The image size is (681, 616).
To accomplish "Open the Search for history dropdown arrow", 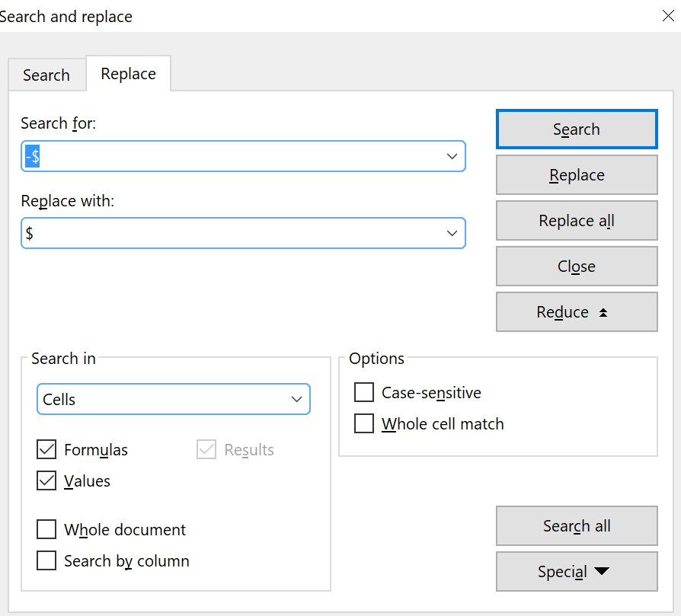I will click(x=452, y=156).
